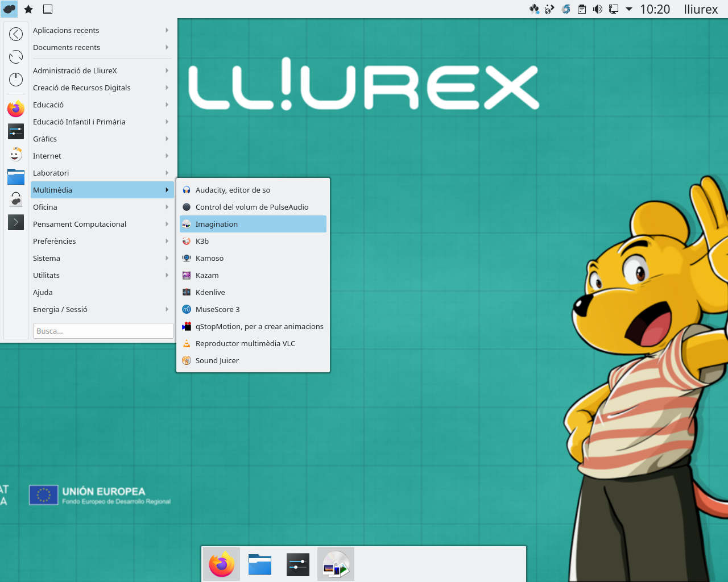This screenshot has height=582, width=728.
Task: Click the power icon in menu sidebar
Action: coord(16,80)
